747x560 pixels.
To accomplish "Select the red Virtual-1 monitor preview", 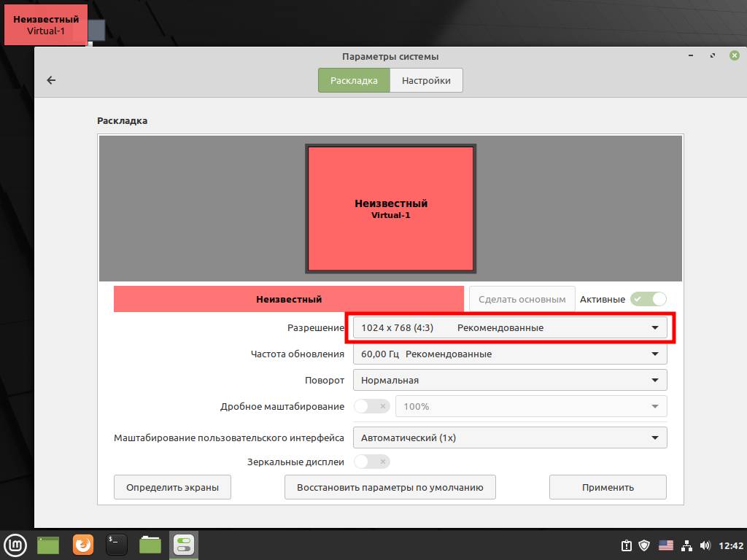I will click(x=390, y=209).
